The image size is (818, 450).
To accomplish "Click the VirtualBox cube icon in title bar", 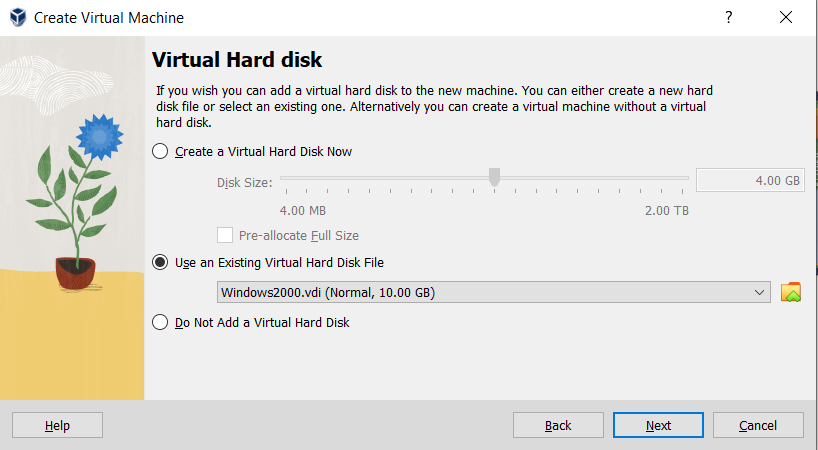I will [x=18, y=18].
